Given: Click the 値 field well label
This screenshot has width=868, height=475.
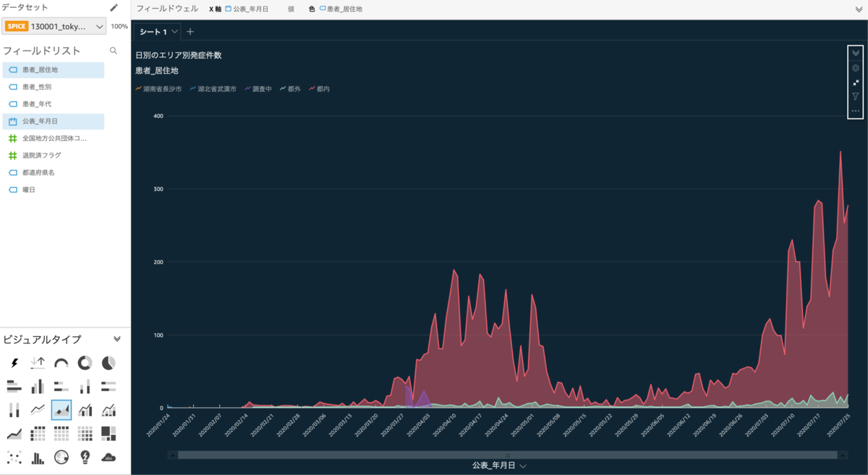Looking at the screenshot, I should [x=291, y=9].
